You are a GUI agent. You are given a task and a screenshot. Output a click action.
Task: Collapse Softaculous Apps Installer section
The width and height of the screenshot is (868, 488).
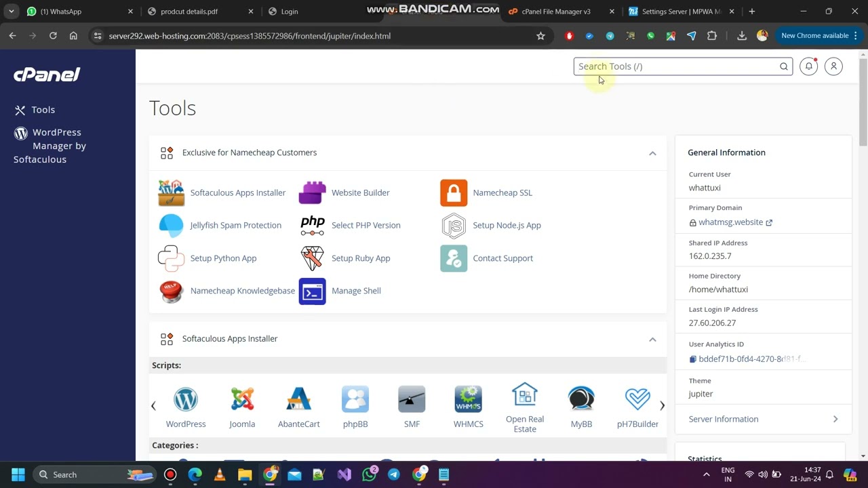(x=652, y=340)
